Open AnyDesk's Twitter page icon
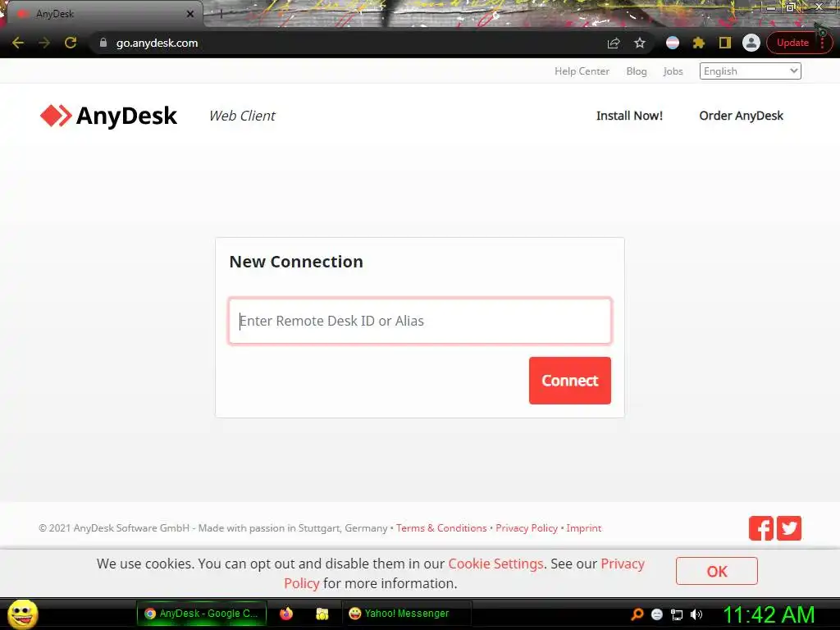 [789, 528]
